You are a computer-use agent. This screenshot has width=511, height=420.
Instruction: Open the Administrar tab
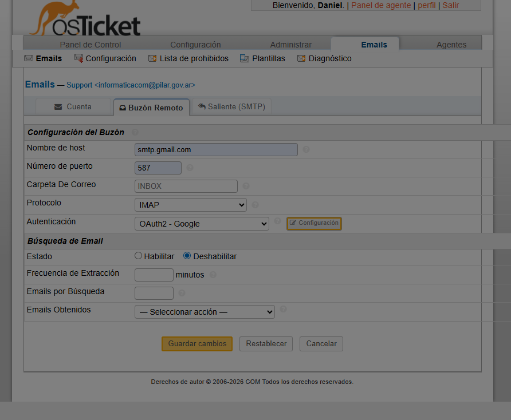290,45
